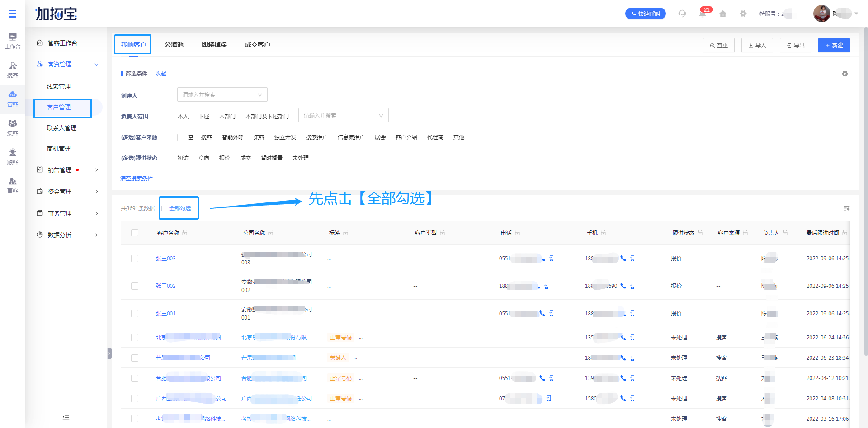Image resolution: width=868 pixels, height=428 pixels.
Task: Check the 2022-06-23 row checkbox
Action: [135, 358]
